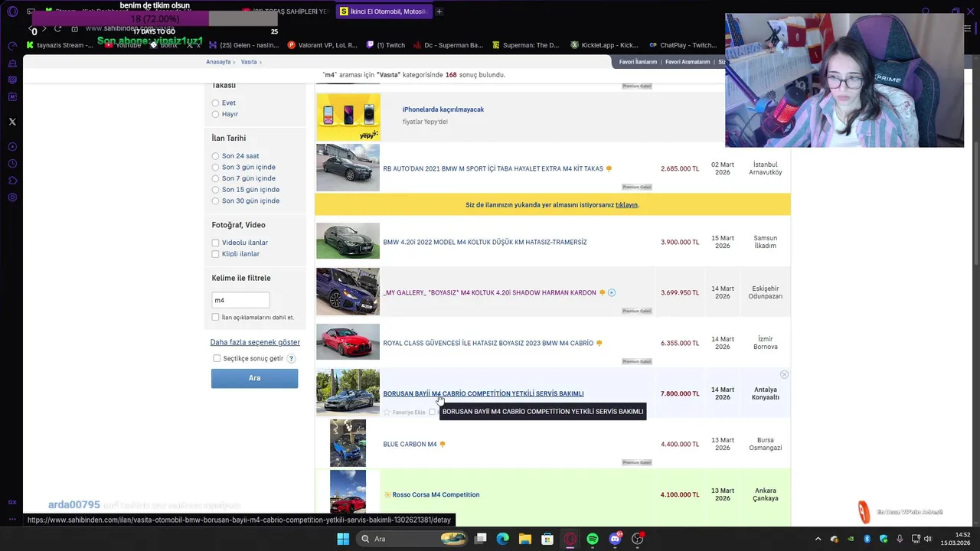The width and height of the screenshot is (980, 551).
Task: Enable İlan açıklamalarını dahil et checkbox
Action: (x=215, y=317)
